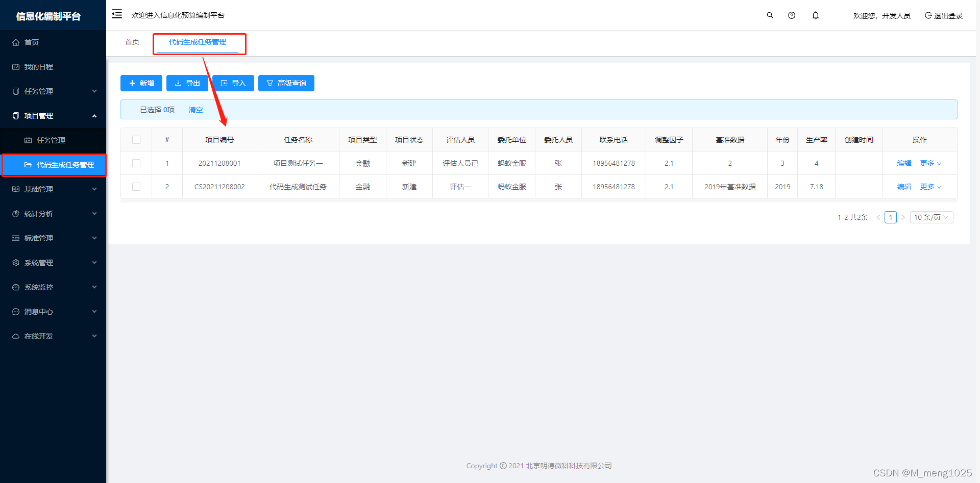980x483 pixels.
Task: Click cell 2019年基准数据
Action: coord(730,187)
